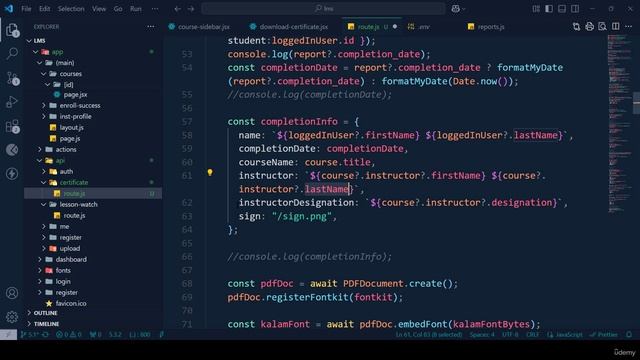This screenshot has width=640, height=360.
Task: Click the Prettier status bar item
Action: [x=604, y=335]
